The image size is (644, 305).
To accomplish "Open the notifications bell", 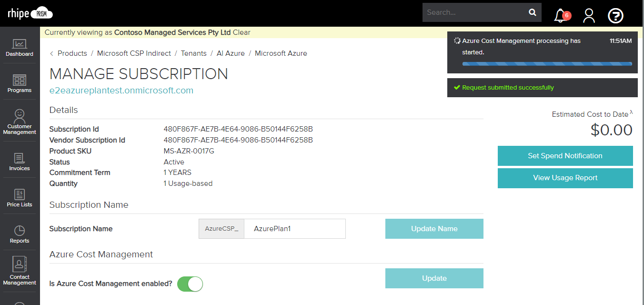I will [x=559, y=15].
